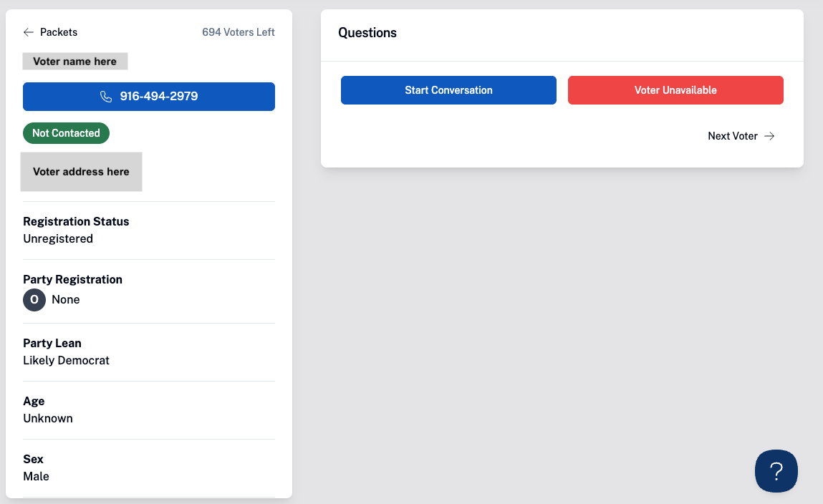Image resolution: width=823 pixels, height=504 pixels.
Task: Return to Packets list
Action: point(50,32)
